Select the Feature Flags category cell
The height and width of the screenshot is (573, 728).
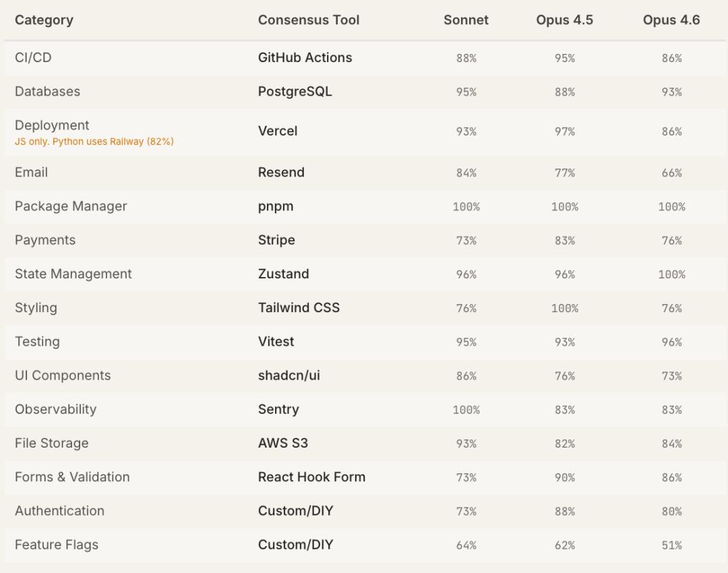(x=57, y=545)
